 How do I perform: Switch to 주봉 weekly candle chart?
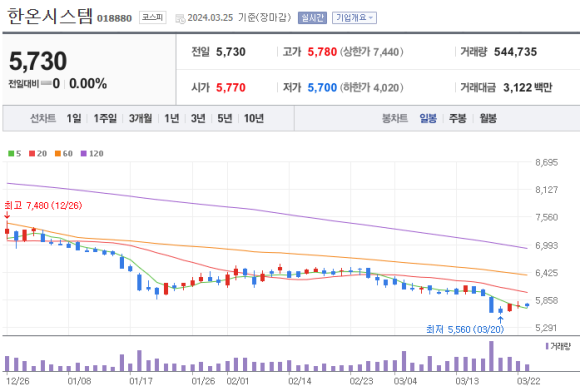click(x=458, y=118)
